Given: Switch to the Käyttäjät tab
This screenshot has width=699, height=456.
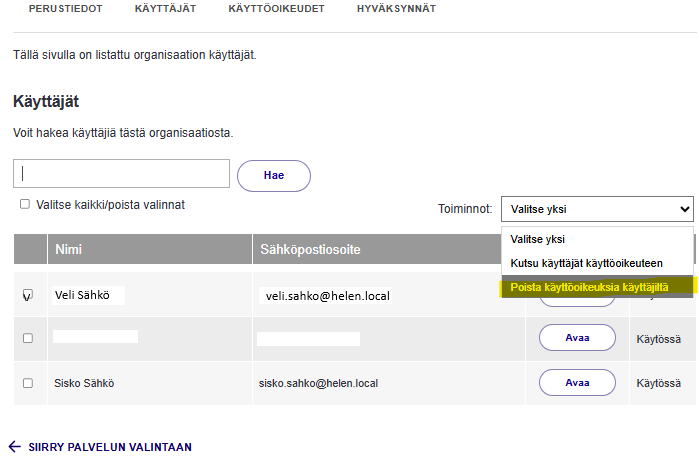Looking at the screenshot, I should [165, 8].
